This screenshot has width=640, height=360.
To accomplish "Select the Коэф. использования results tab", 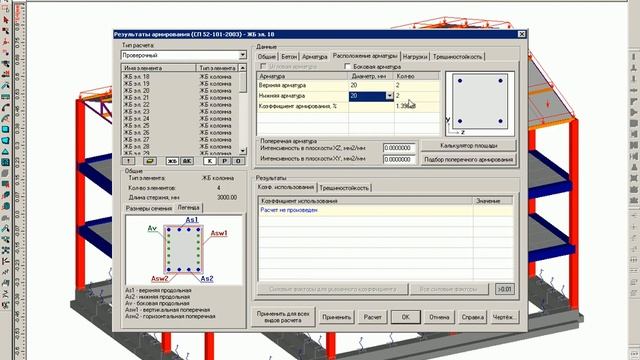I will (x=286, y=187).
